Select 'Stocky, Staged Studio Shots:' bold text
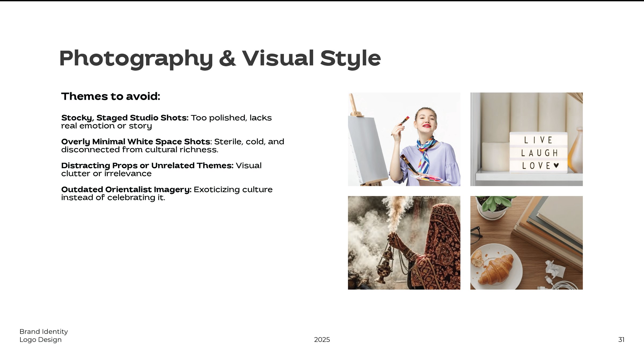The image size is (644, 362). click(125, 118)
